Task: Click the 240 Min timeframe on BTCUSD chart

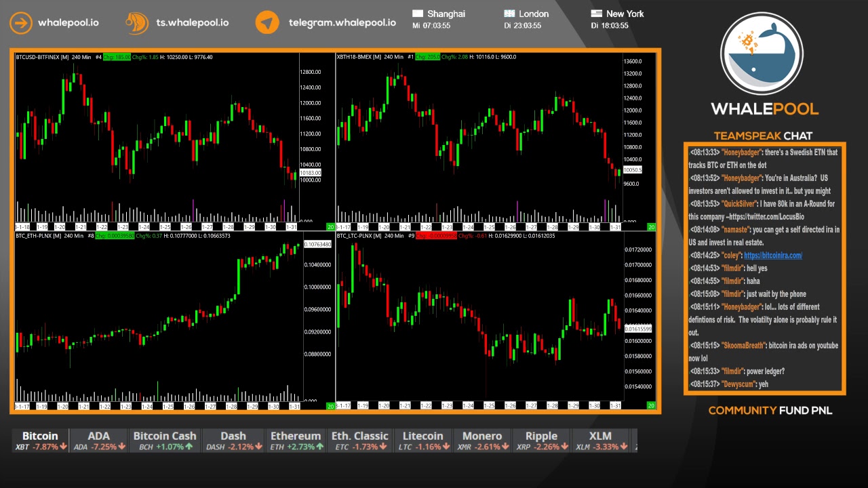Action: (81, 57)
